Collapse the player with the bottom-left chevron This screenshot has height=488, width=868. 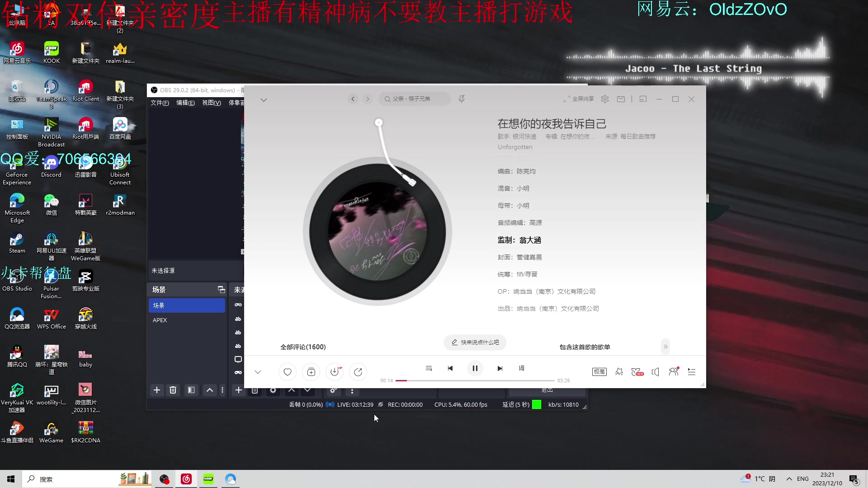[x=258, y=372]
